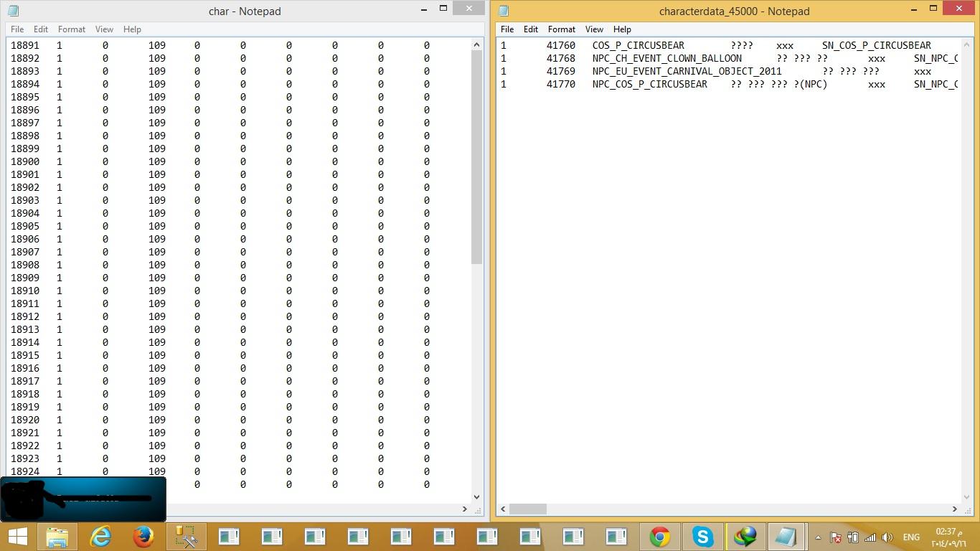980x551 pixels.
Task: Click text NPC_EU_EVENT_CARNIVAL_OBJECT_2011
Action: (687, 71)
